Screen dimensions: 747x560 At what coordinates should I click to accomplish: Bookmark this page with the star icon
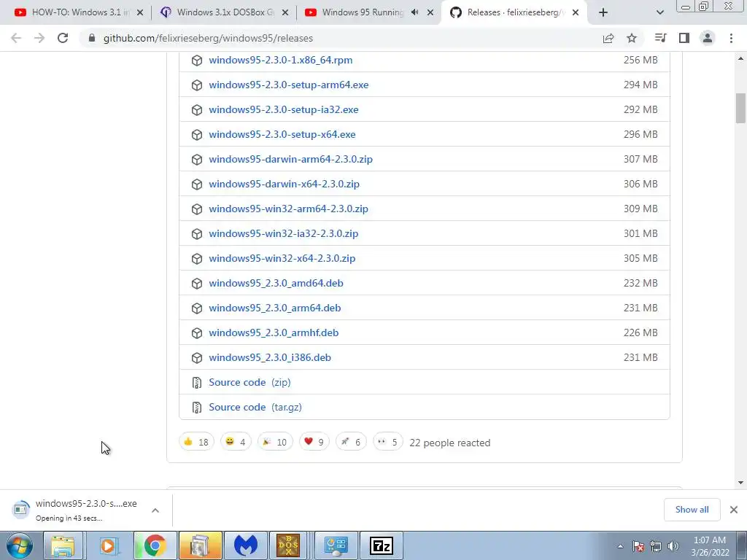[632, 38]
